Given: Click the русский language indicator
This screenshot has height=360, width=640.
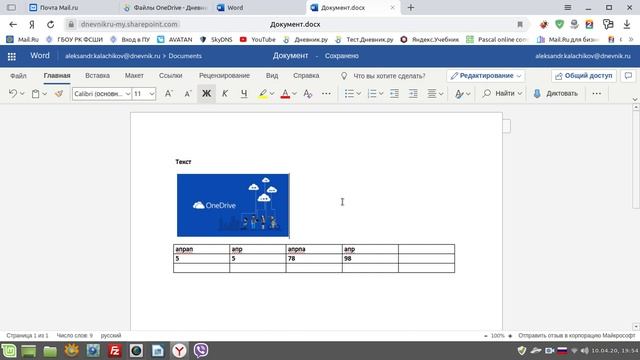Looking at the screenshot, I should [x=111, y=336].
